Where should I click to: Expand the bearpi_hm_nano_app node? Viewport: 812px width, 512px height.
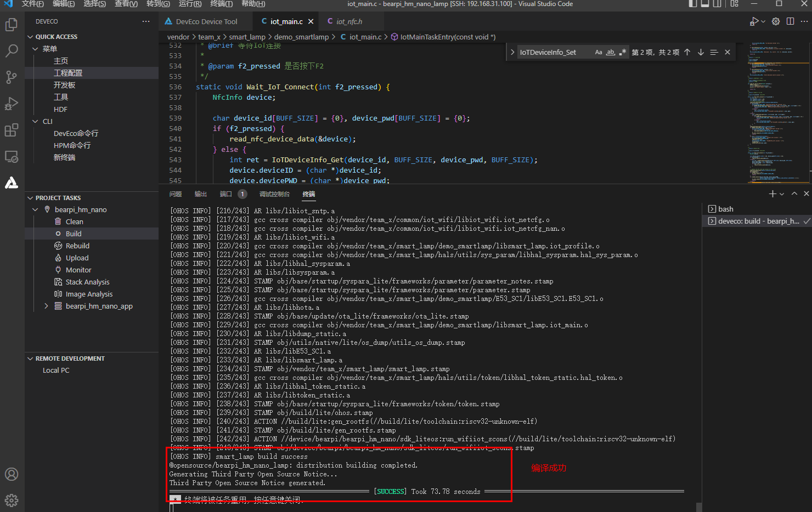click(47, 306)
